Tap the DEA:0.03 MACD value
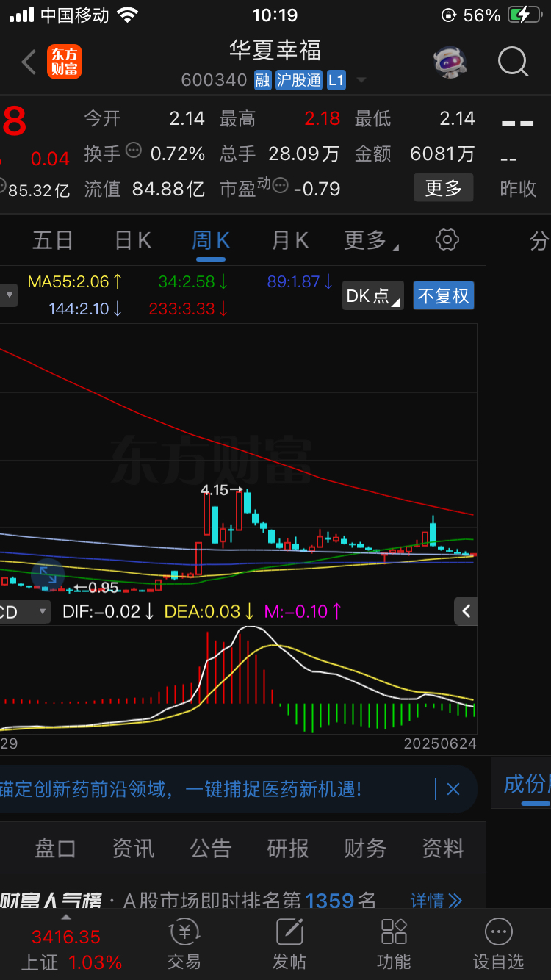Viewport: 551px width, 980px height. [x=209, y=611]
